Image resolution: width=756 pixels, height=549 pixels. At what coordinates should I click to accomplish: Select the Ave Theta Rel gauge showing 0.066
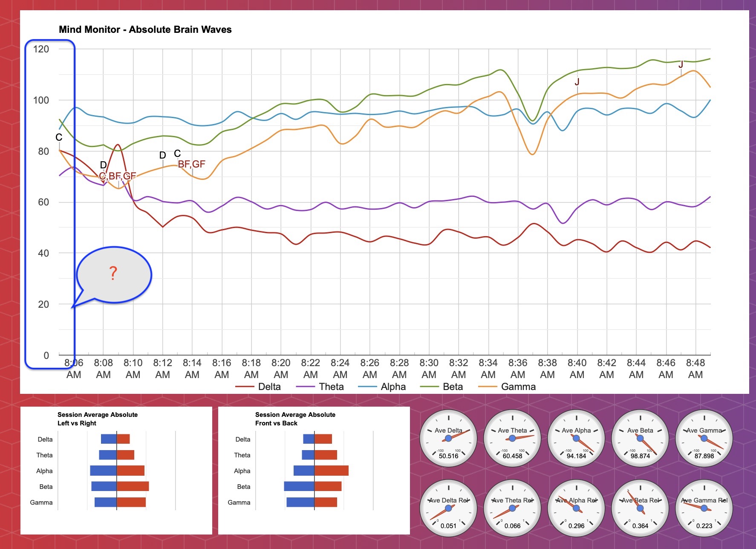coord(512,509)
